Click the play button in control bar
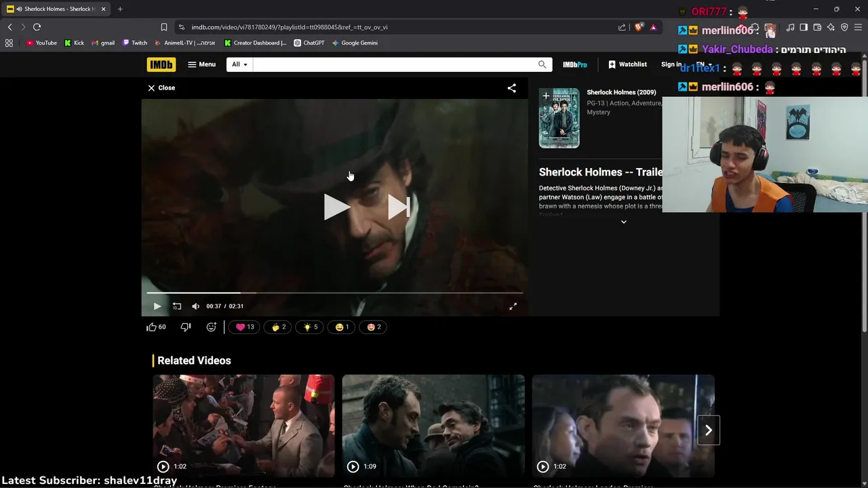 tap(157, 306)
